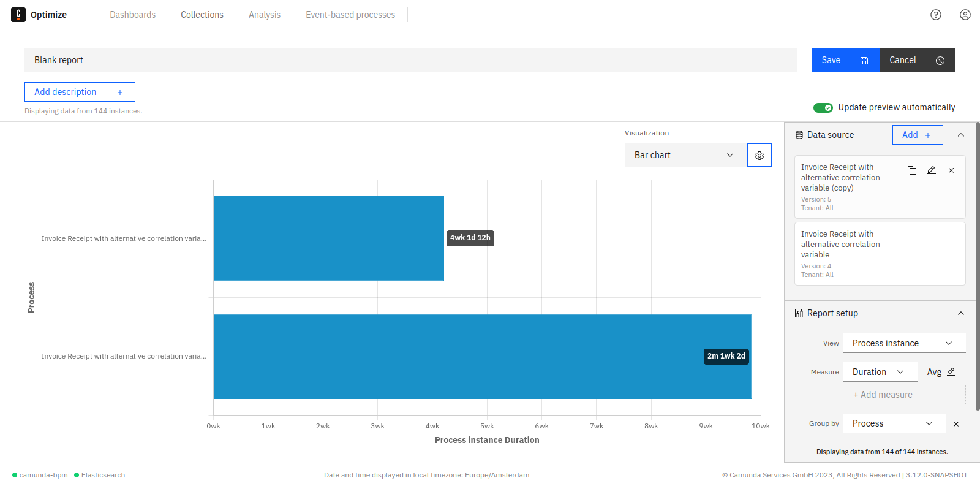Open the help icon in header
Screen dimensions: 980x486
936,15
